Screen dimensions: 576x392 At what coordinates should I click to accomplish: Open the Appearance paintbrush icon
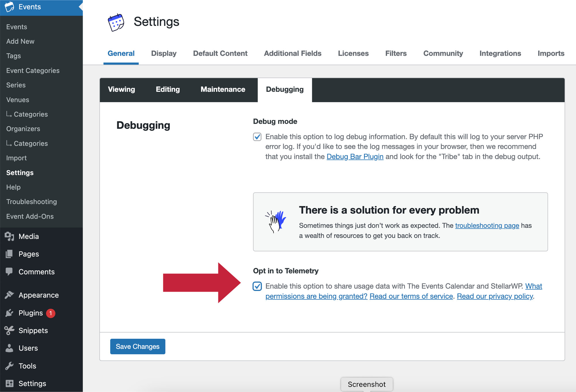coord(10,295)
